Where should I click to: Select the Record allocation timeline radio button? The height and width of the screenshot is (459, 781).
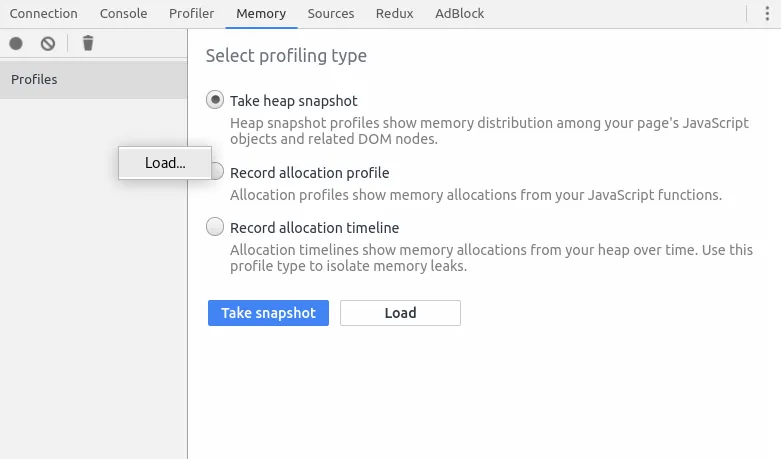pos(215,227)
